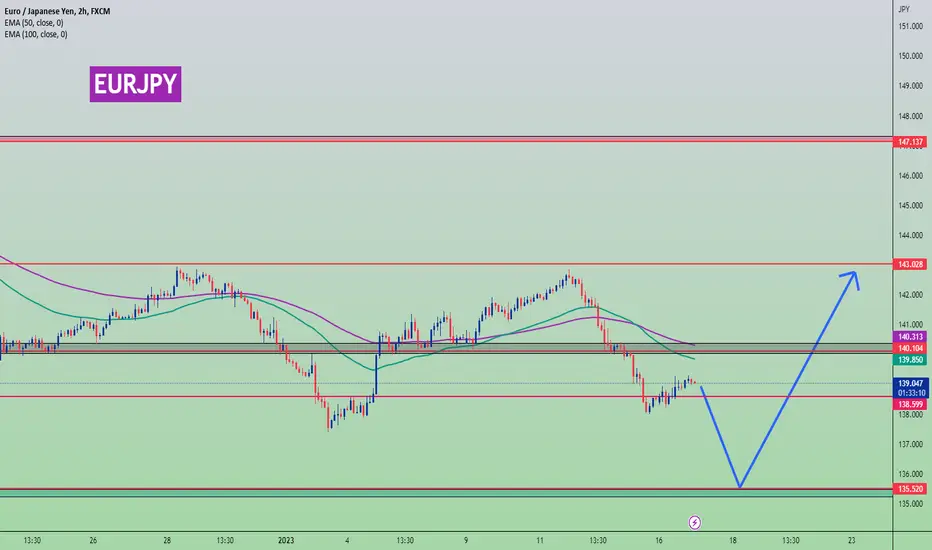Image resolution: width=932 pixels, height=550 pixels.
Task: Click the 151.000 price axis value
Action: click(x=911, y=26)
